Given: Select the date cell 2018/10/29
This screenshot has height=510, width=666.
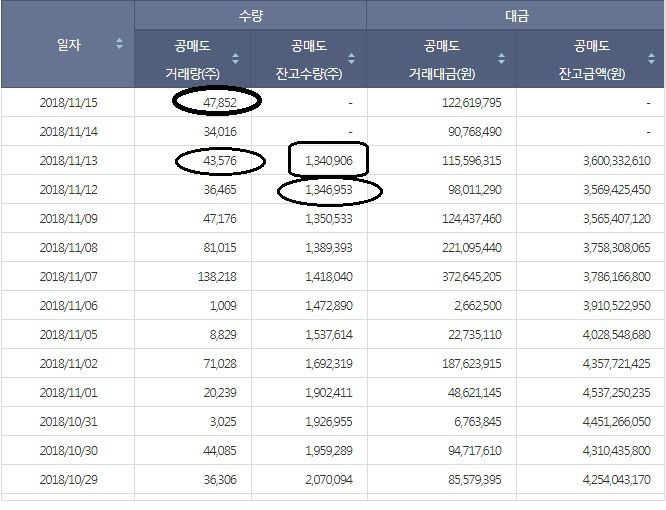Looking at the screenshot, I should click(x=68, y=479).
